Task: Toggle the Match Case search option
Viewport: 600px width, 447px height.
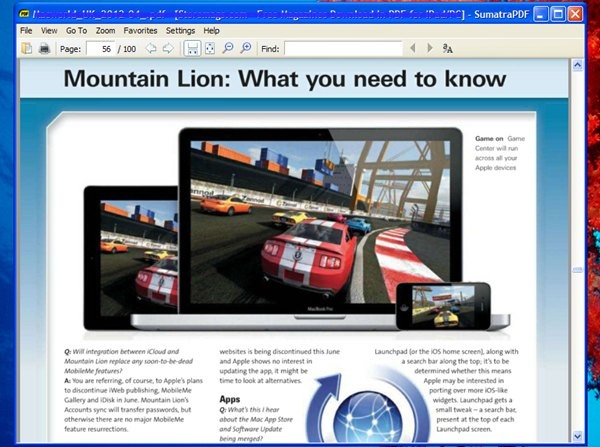Action: tap(448, 48)
